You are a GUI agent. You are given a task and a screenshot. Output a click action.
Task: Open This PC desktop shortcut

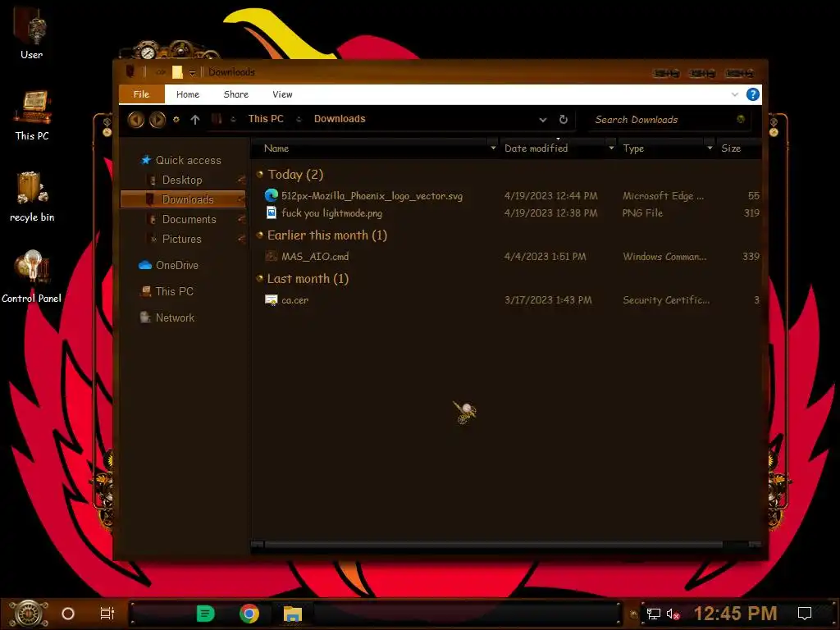(32, 116)
